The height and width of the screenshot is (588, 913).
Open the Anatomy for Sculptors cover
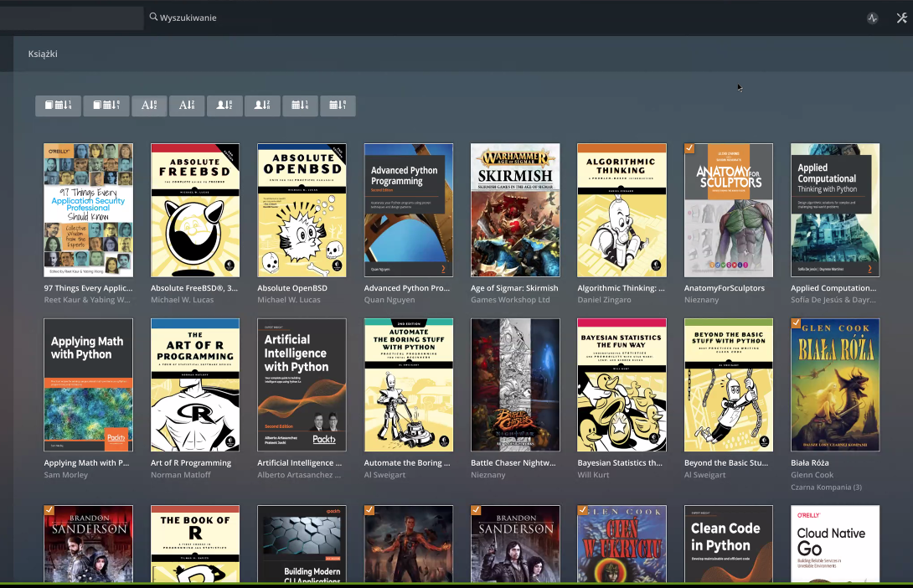click(729, 210)
